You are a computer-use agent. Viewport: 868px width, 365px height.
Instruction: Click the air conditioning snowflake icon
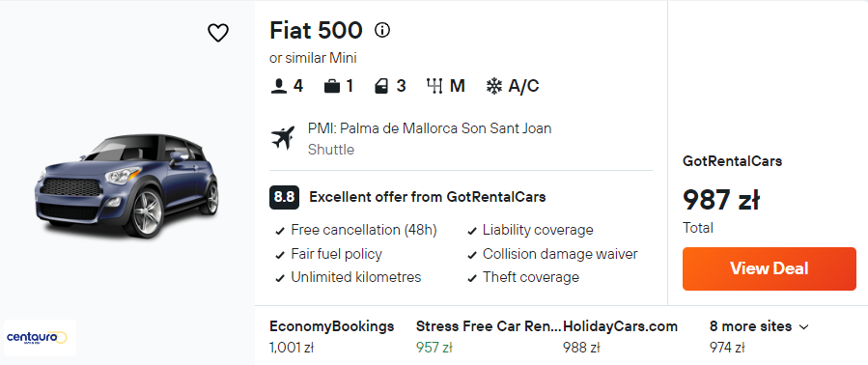pyautogui.click(x=493, y=86)
